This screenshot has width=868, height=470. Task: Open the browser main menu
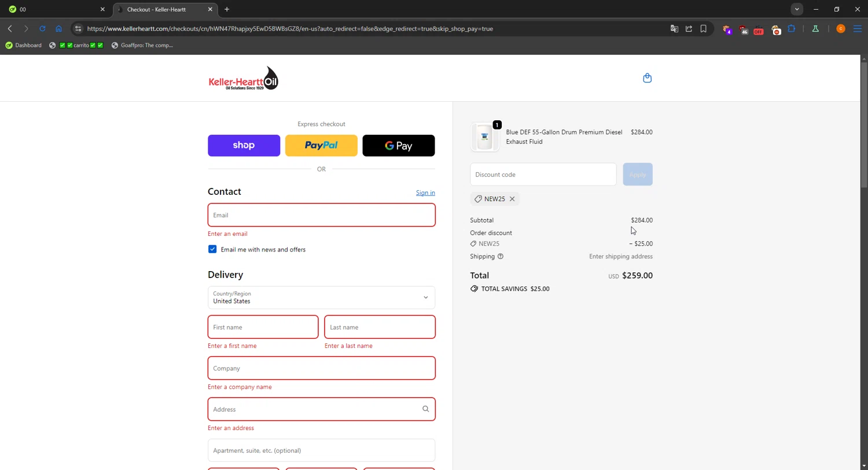click(858, 28)
